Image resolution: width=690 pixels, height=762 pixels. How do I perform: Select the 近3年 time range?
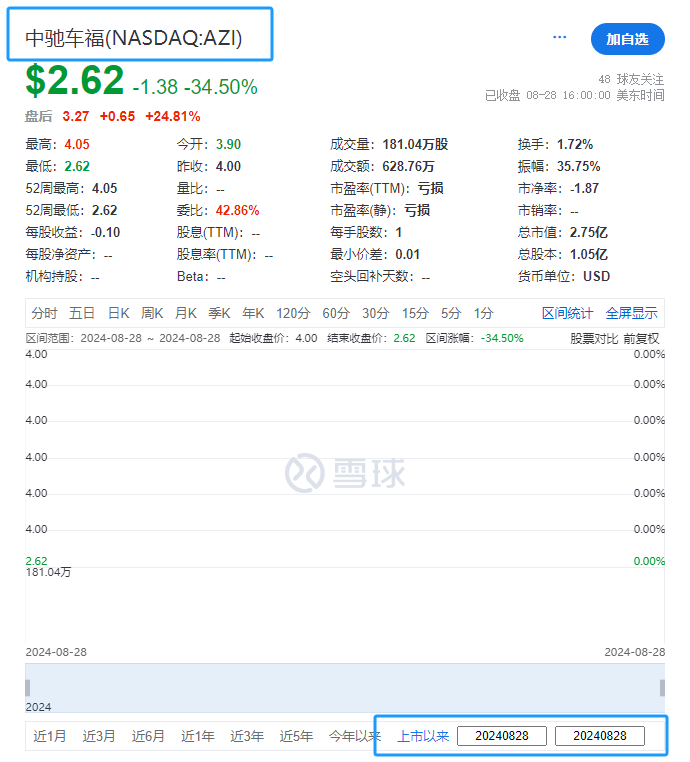pyautogui.click(x=247, y=736)
